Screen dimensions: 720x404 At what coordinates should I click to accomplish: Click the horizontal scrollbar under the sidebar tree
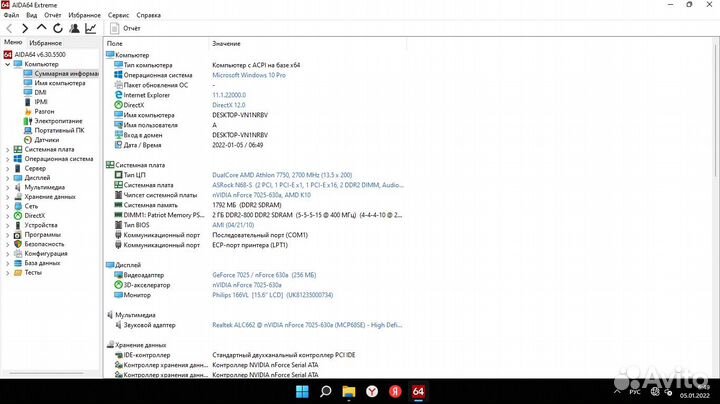(x=47, y=373)
